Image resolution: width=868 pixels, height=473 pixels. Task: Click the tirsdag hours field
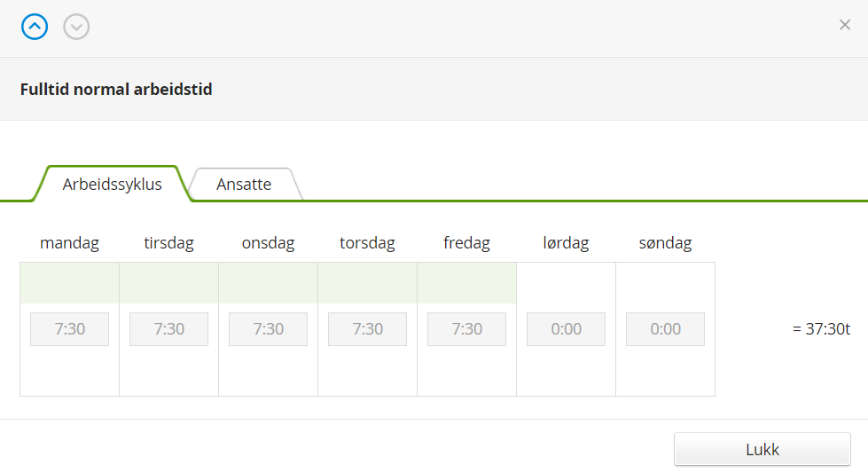[168, 329]
